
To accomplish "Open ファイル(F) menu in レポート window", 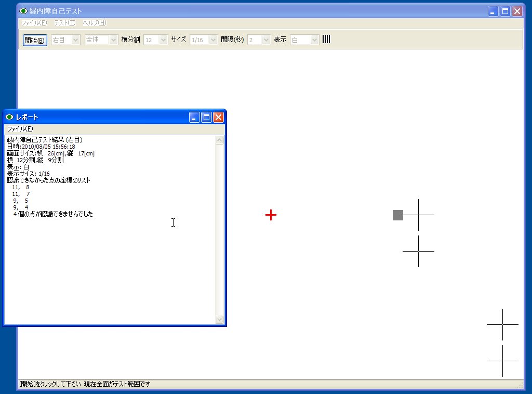I will [x=20, y=128].
